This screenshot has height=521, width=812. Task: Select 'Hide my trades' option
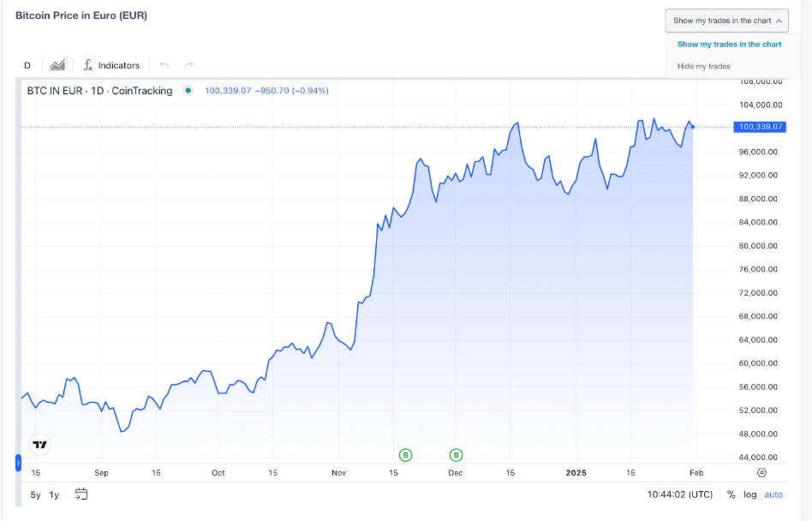click(703, 66)
